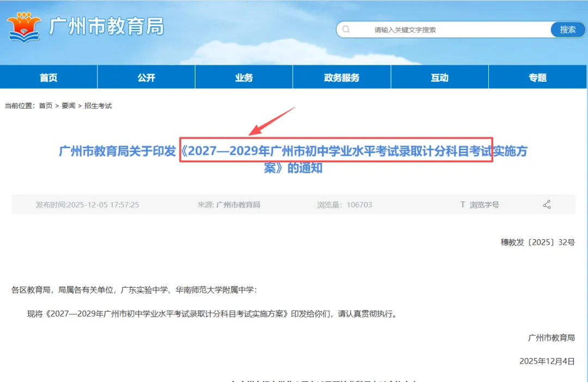This screenshot has width=588, height=382.
Task: Click the 浏览量: 106703 view count
Action: pos(345,205)
